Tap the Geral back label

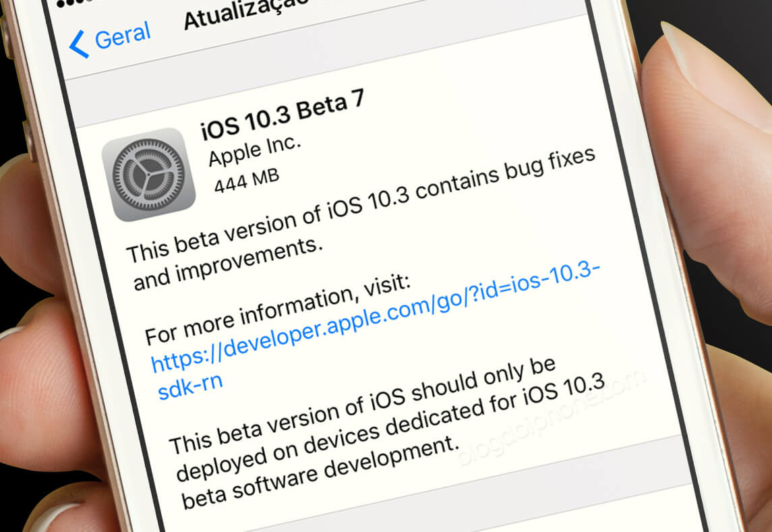pyautogui.click(x=123, y=36)
